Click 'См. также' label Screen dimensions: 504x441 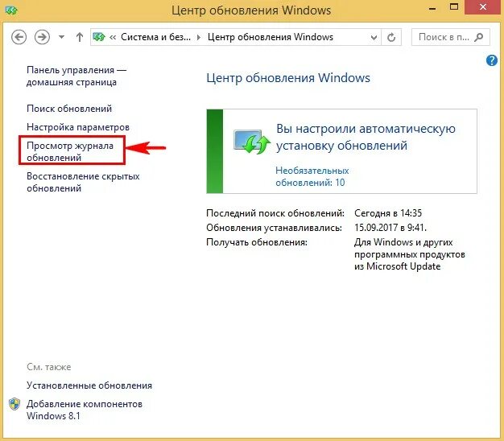click(x=49, y=367)
